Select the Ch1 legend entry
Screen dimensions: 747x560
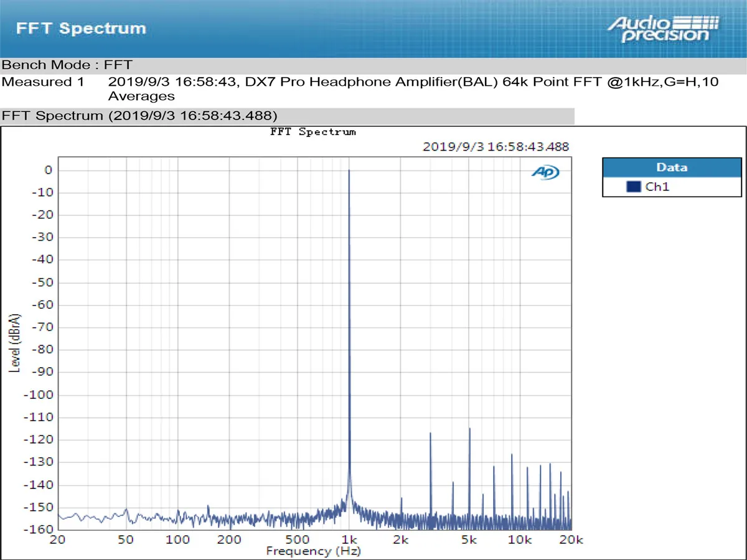point(672,186)
